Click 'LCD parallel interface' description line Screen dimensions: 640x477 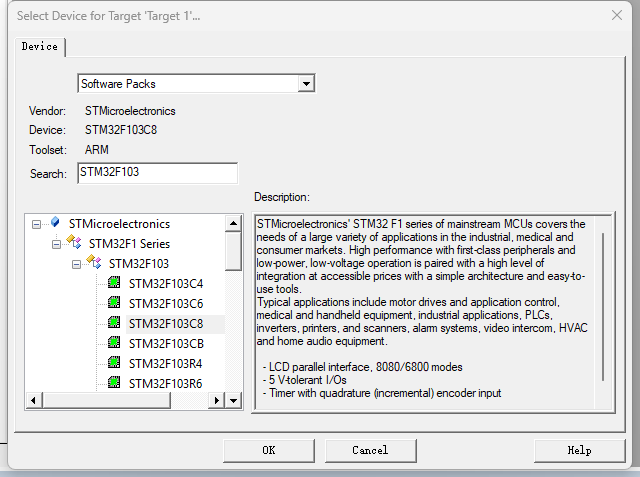click(x=362, y=367)
